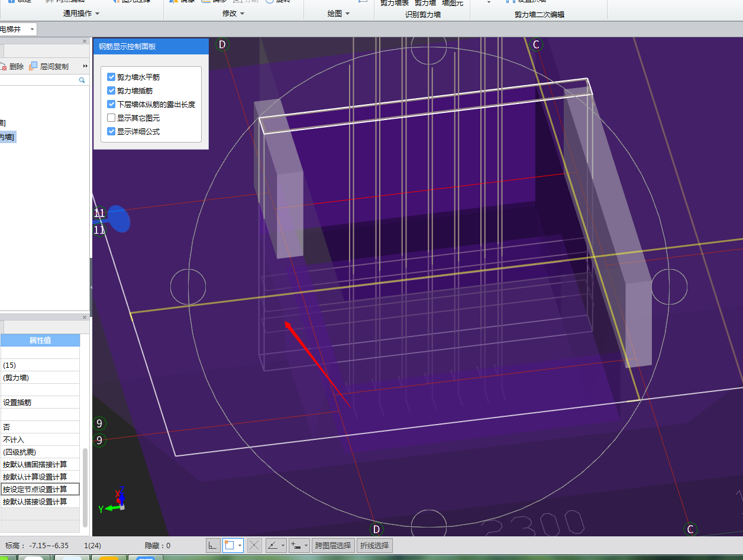The width and height of the screenshot is (743, 560).
Task: Click the search magnifier icon
Action: pos(82,80)
